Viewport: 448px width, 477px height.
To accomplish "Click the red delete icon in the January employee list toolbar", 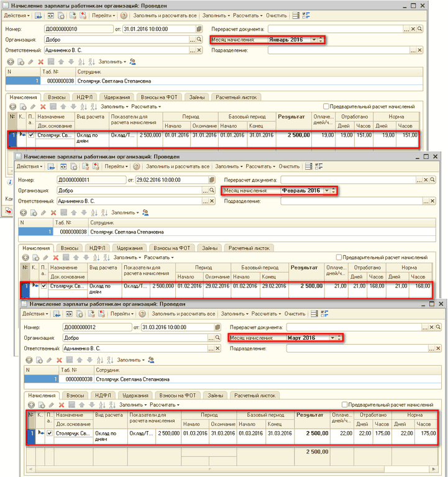I will [41, 62].
